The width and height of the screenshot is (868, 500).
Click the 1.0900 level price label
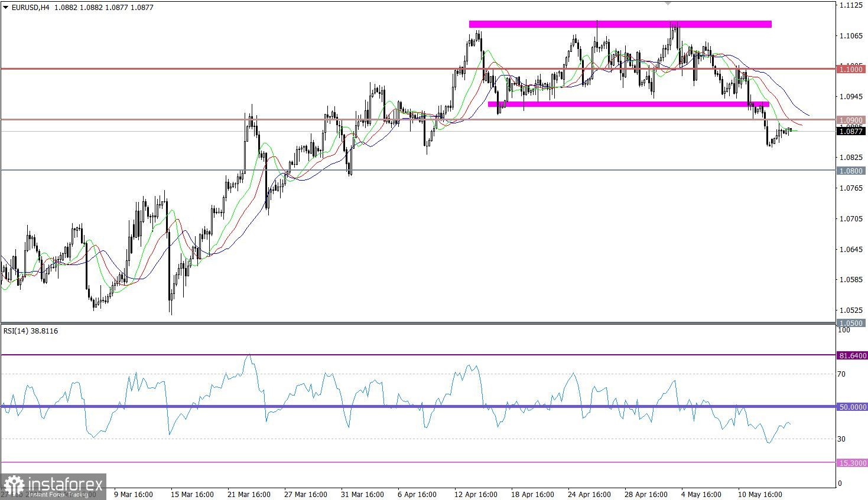pyautogui.click(x=851, y=120)
